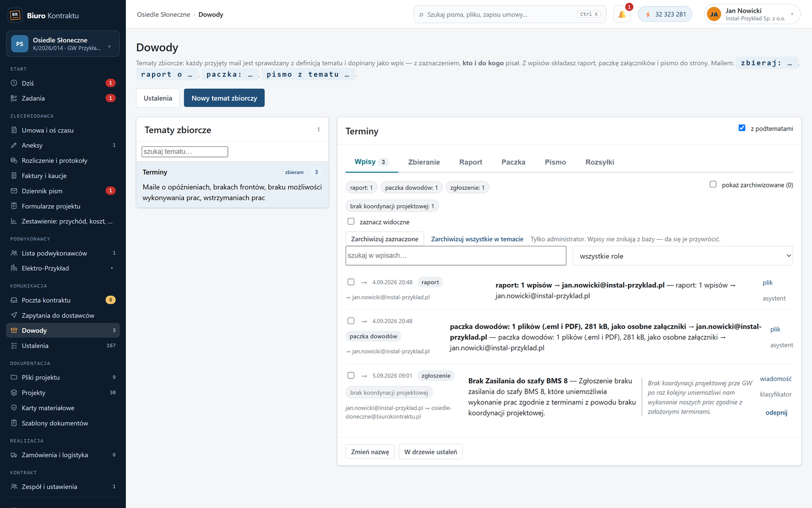Switch to the Raport tab

(x=471, y=162)
